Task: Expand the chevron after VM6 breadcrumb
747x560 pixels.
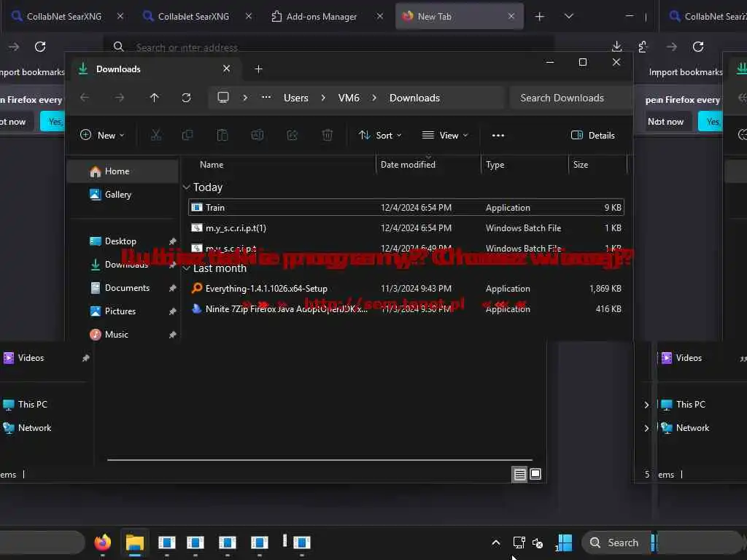Action: pyautogui.click(x=374, y=98)
